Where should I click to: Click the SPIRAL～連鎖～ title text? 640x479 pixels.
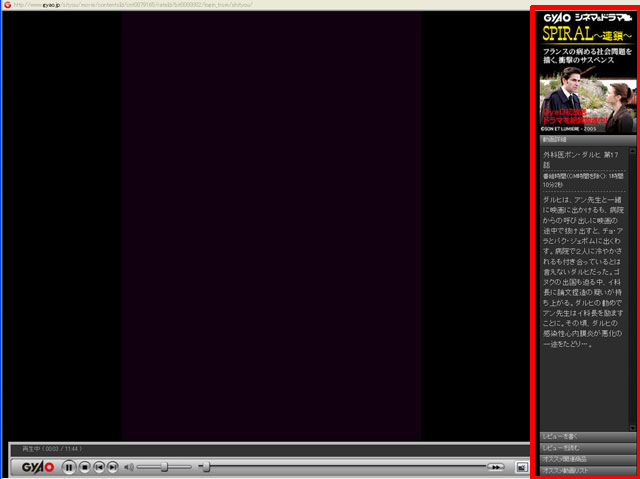click(x=587, y=34)
